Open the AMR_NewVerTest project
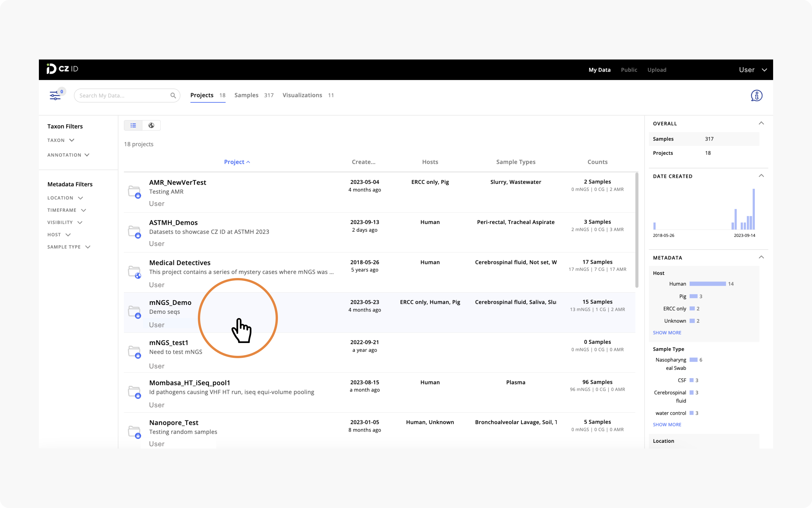This screenshot has height=508, width=812. (177, 182)
